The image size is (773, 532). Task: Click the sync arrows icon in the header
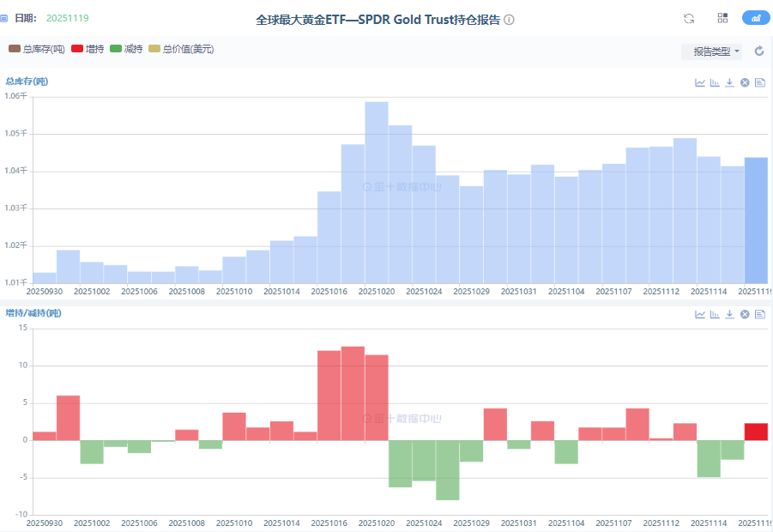[x=689, y=19]
